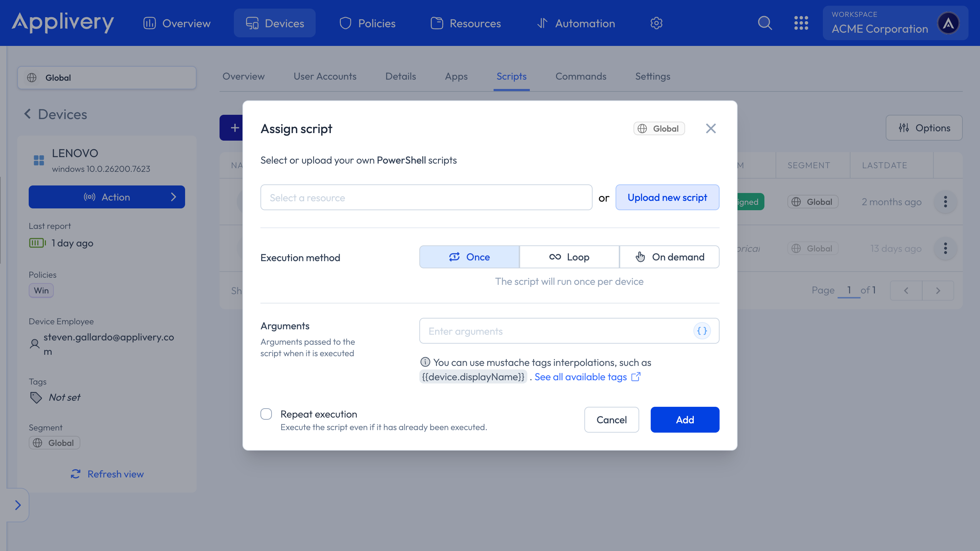Close the Assign script dialog

click(711, 129)
